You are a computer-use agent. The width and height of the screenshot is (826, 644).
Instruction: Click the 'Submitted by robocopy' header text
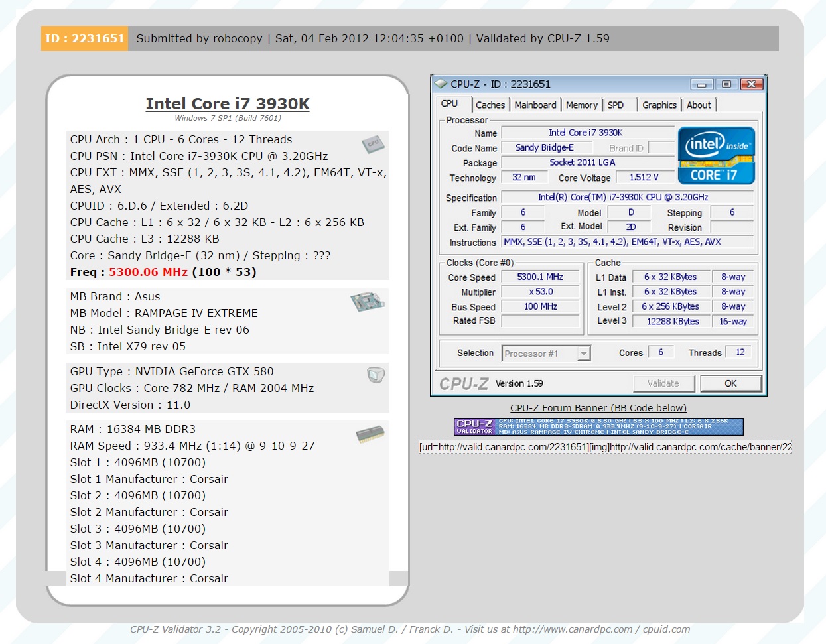pyautogui.click(x=199, y=38)
